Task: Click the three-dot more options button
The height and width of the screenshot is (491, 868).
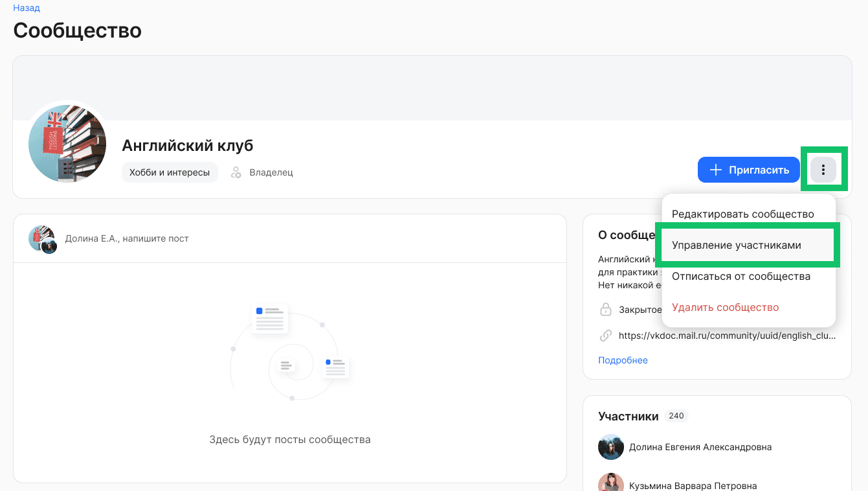Action: click(x=823, y=170)
